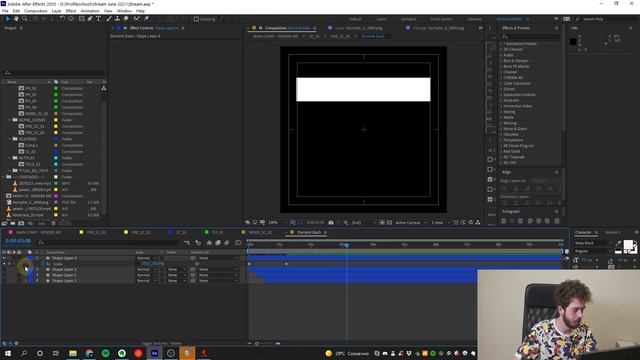Select the Standard workspace button
640x360 pixels.
[408, 19]
